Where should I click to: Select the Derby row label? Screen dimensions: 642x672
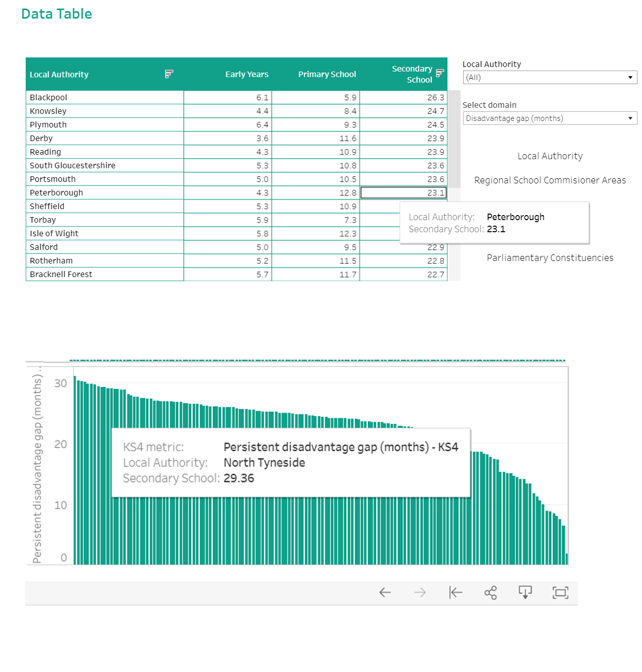41,139
